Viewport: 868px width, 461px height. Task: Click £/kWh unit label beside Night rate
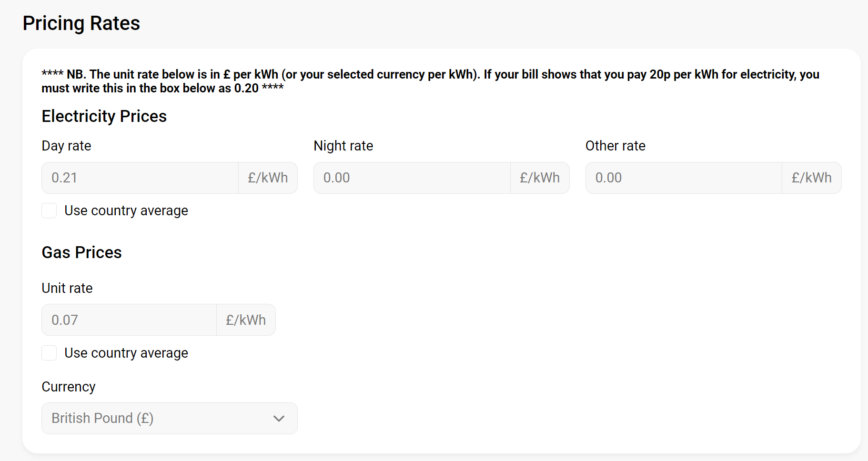click(540, 178)
